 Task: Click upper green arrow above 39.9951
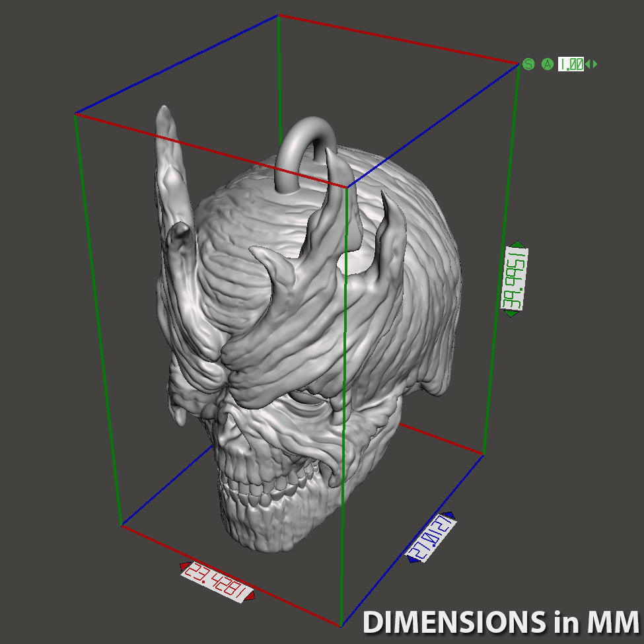(517, 244)
